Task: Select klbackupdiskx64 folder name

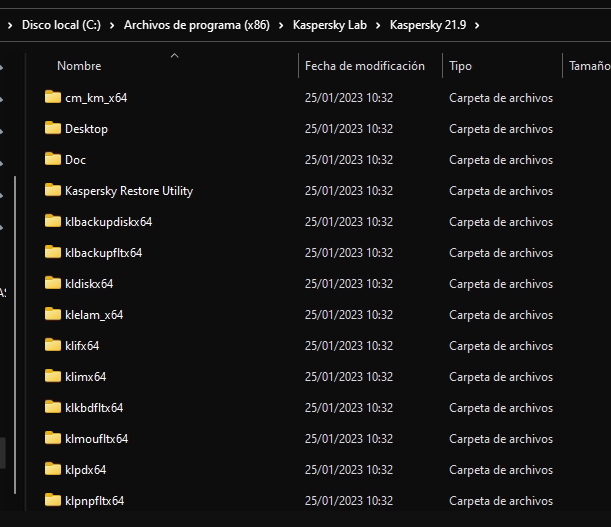Action: 108,222
